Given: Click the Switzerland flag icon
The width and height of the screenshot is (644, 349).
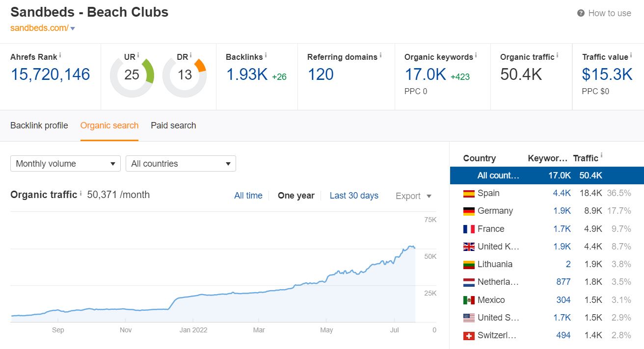Looking at the screenshot, I should tap(469, 336).
